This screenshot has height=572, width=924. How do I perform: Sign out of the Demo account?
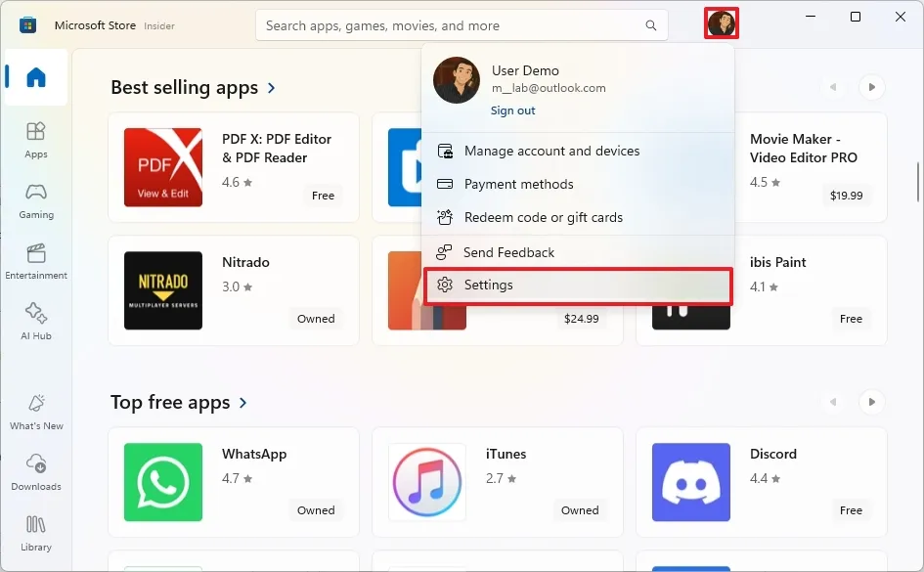click(x=512, y=110)
